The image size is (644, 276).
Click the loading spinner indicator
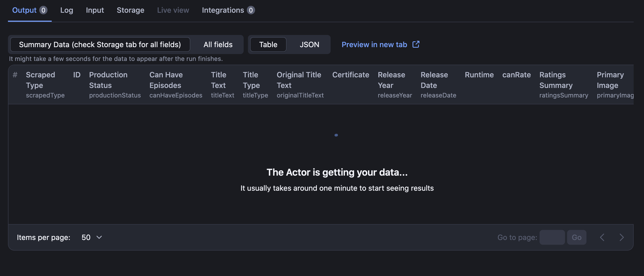(336, 135)
